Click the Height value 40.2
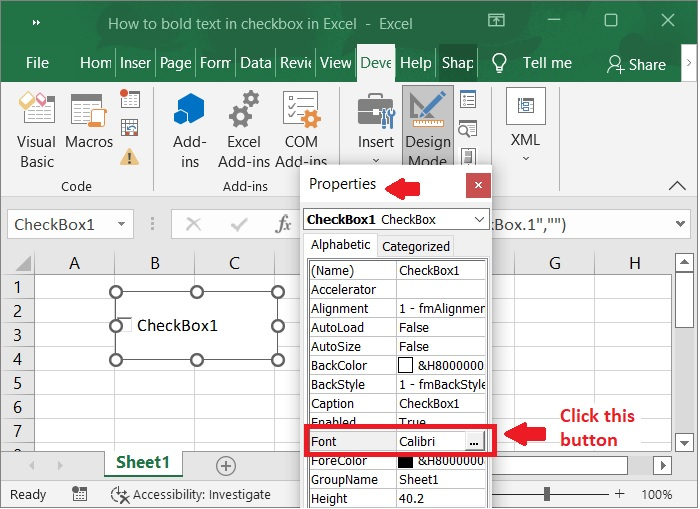Image resolution: width=700 pixels, height=509 pixels. [x=441, y=499]
